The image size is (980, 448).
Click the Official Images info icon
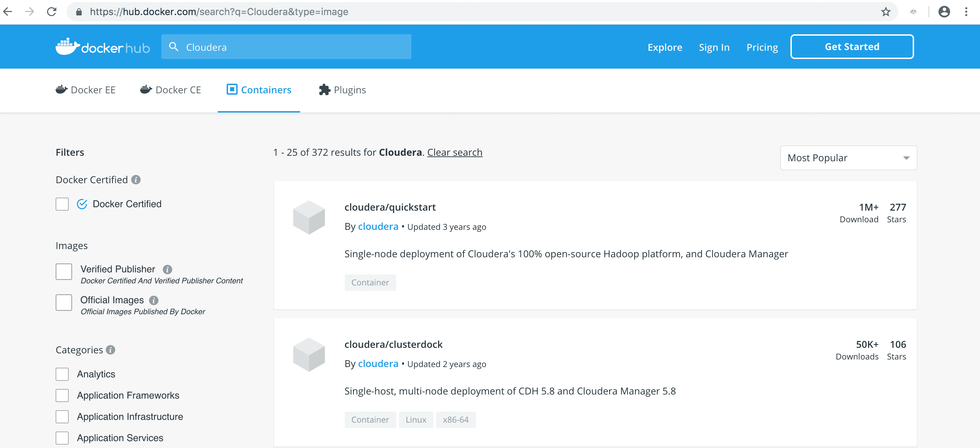pyautogui.click(x=154, y=300)
